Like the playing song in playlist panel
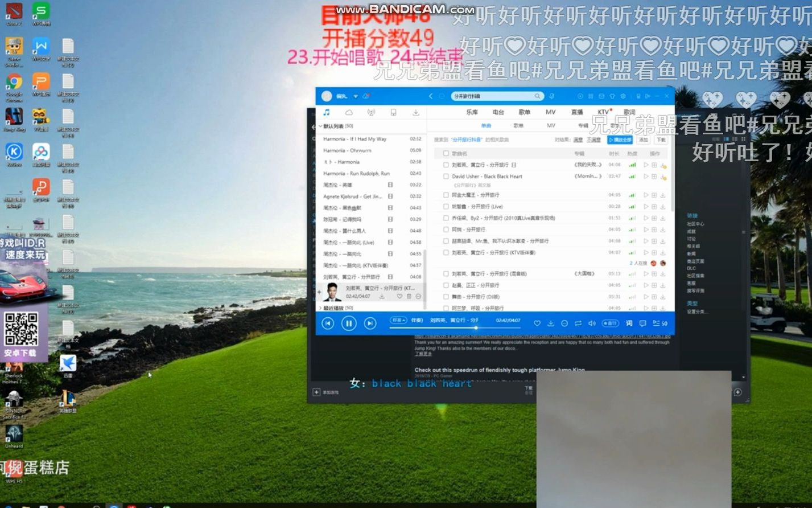 [x=399, y=296]
